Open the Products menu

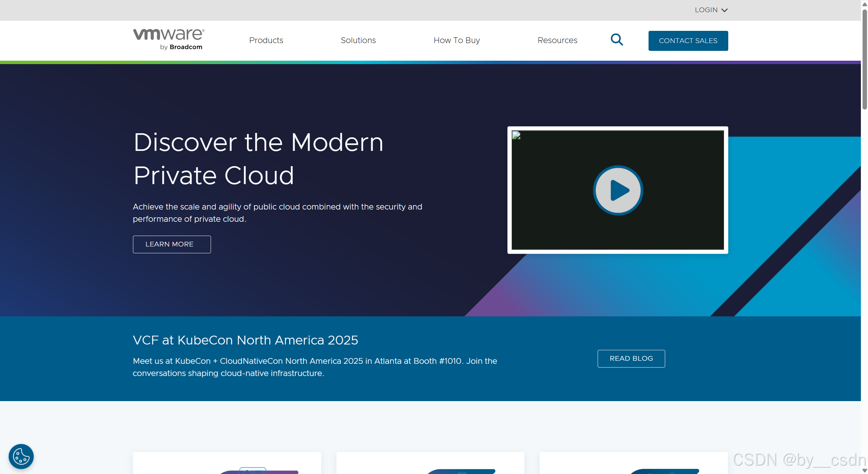pos(266,40)
